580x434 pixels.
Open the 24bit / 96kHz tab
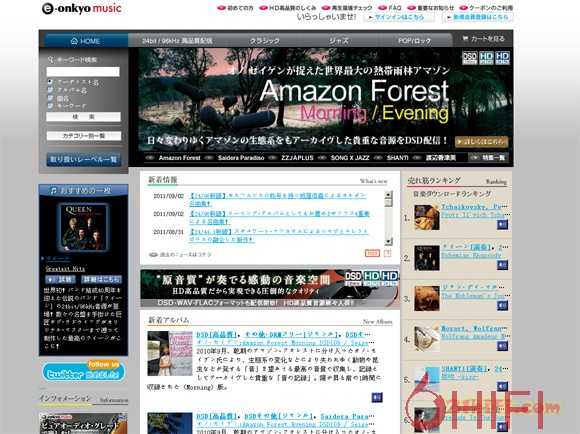point(178,41)
